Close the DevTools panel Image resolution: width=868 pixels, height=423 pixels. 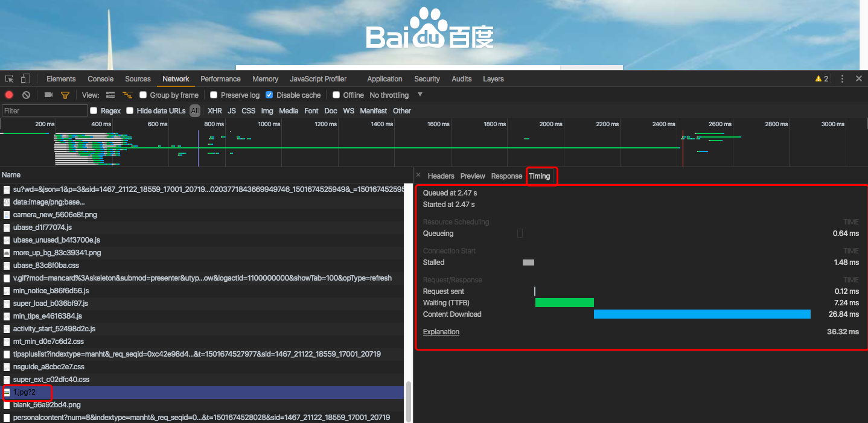(859, 79)
